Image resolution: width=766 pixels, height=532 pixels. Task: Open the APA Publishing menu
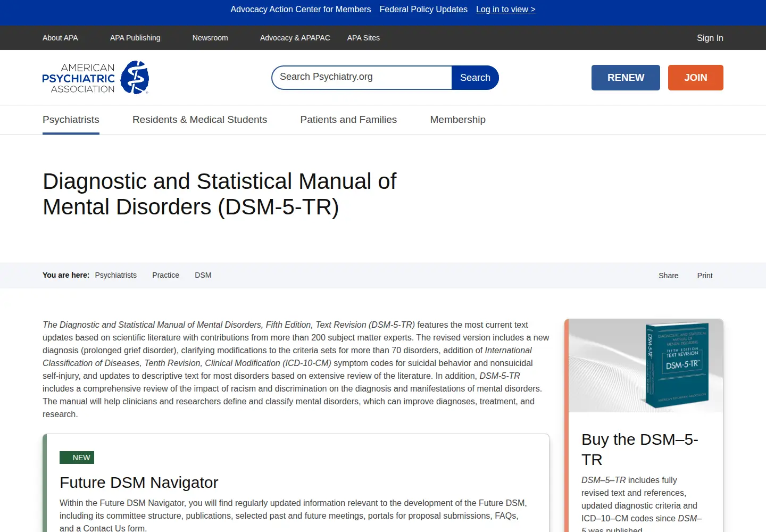point(135,38)
